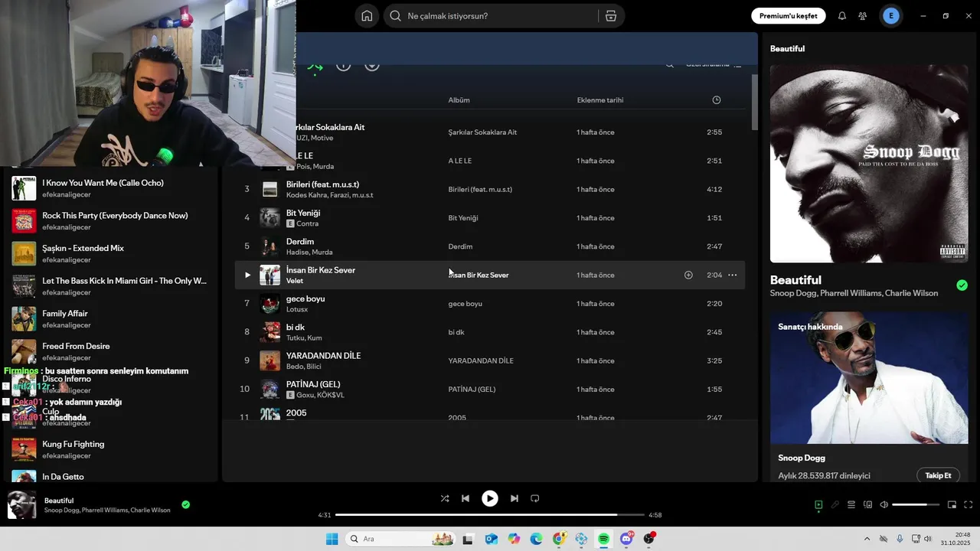Add İnsan Bir Kez Sever to liked songs
The image size is (980, 551).
click(688, 275)
